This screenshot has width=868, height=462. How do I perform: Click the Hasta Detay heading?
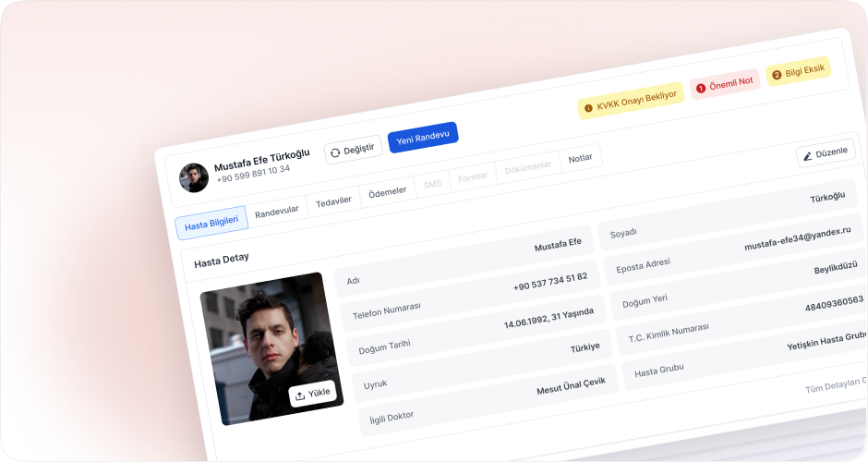pyautogui.click(x=222, y=261)
